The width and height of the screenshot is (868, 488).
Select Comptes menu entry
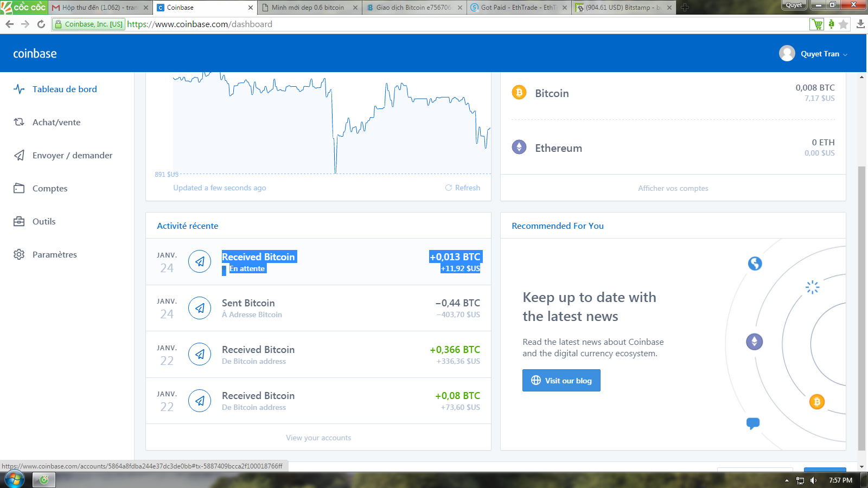pyautogui.click(x=50, y=188)
